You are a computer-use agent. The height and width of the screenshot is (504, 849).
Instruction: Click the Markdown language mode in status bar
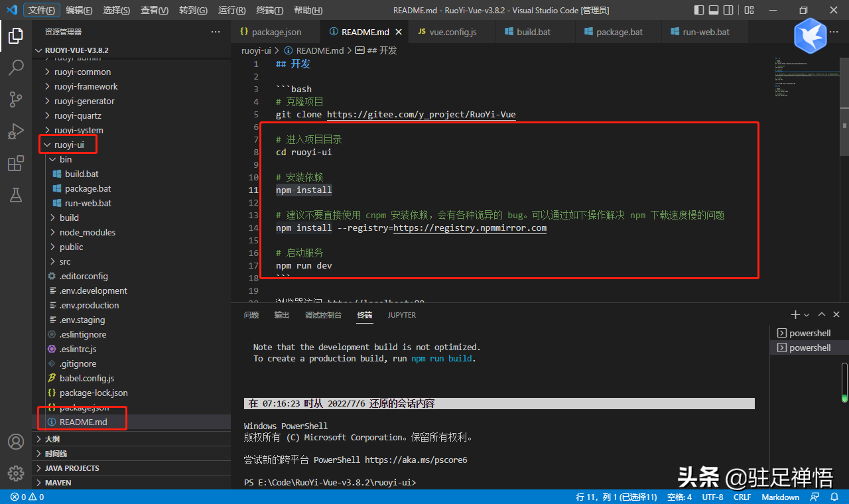780,497
